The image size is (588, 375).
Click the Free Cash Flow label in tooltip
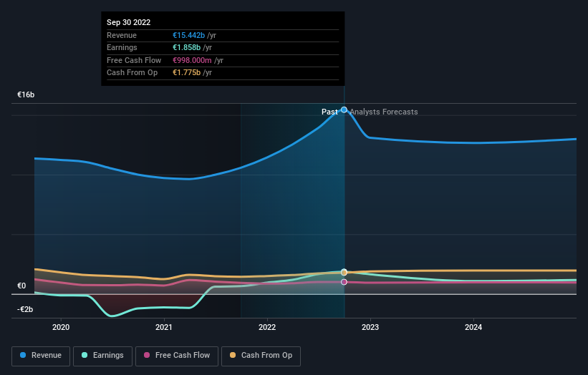pyautogui.click(x=134, y=60)
